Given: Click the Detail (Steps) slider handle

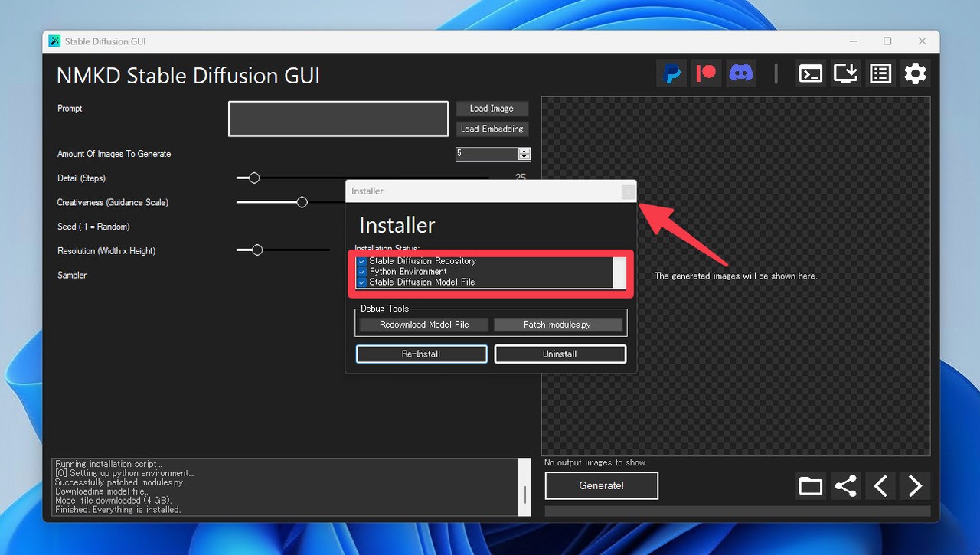Looking at the screenshot, I should coord(254,178).
